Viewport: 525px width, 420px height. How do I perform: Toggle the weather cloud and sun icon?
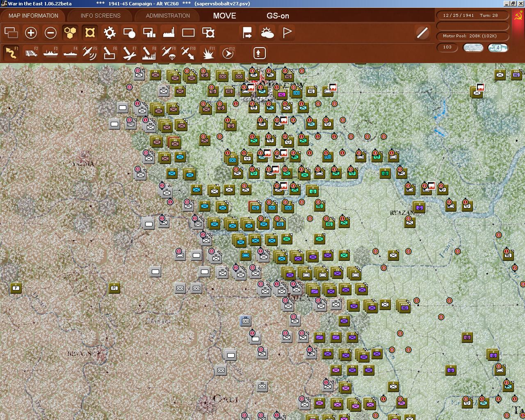point(267,33)
